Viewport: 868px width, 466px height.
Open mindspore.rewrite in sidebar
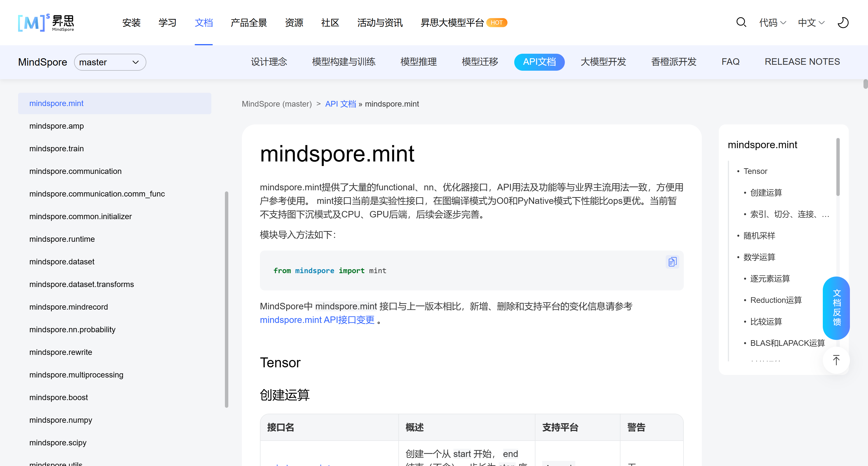coord(61,352)
